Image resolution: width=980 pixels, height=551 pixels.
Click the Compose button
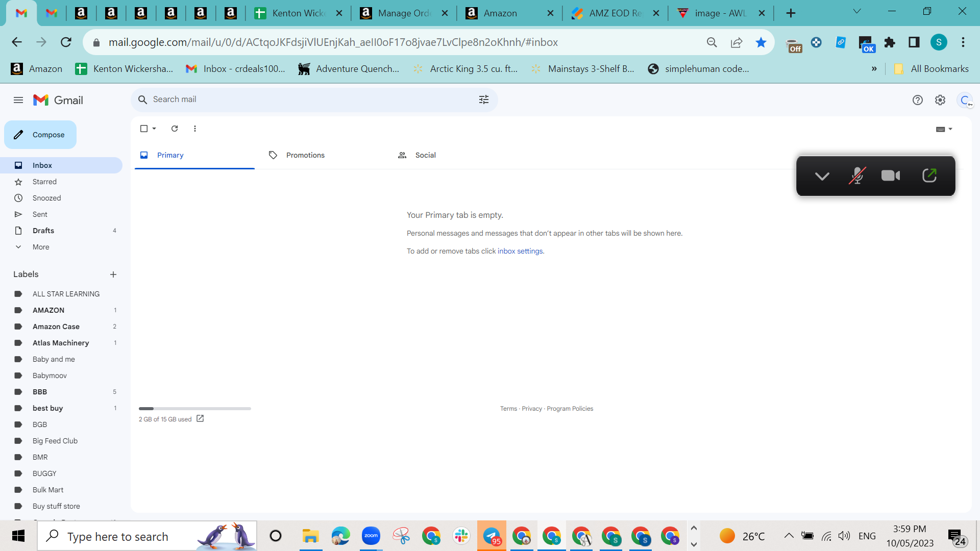tap(40, 135)
